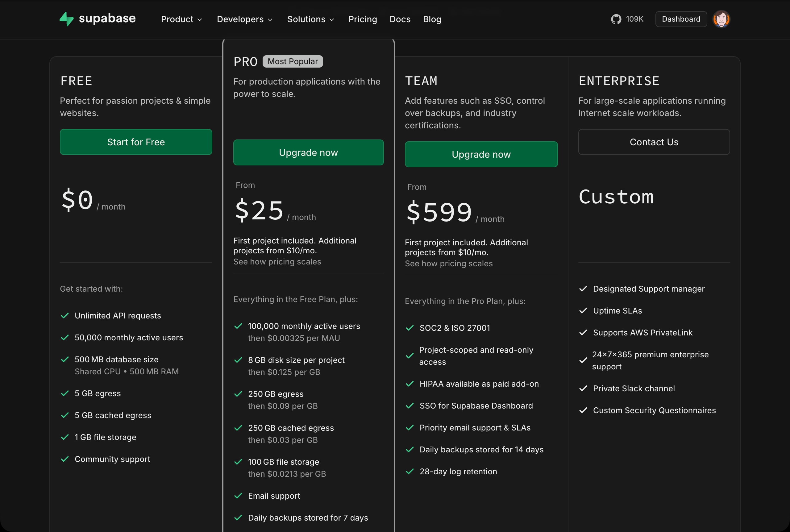Click checkmark beside 50,000 monthly active users

[x=65, y=338]
